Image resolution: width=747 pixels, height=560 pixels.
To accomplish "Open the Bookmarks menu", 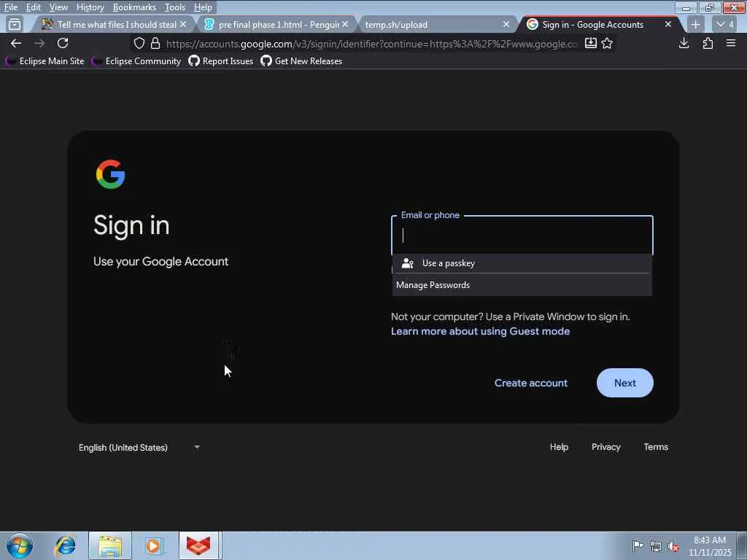I will [x=134, y=7].
